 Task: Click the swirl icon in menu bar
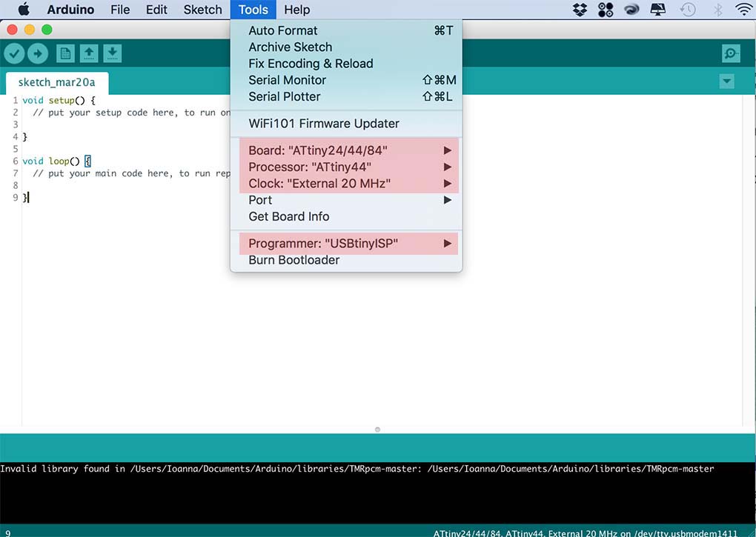click(631, 10)
